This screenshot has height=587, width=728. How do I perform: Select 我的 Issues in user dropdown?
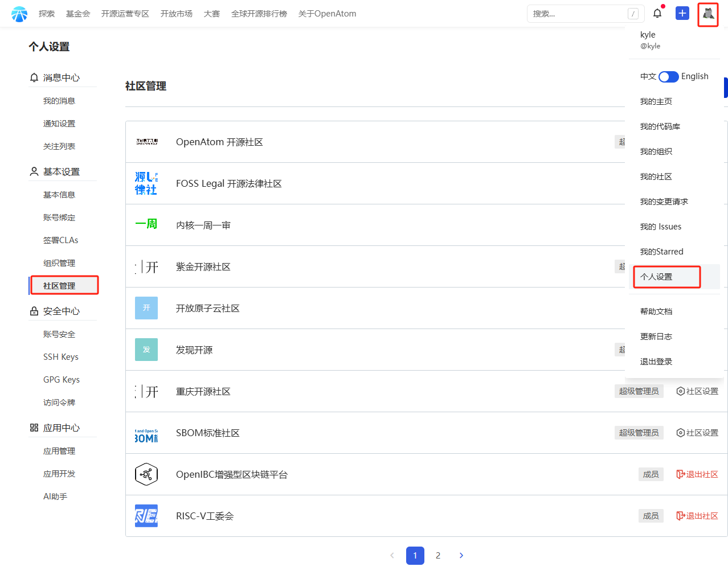pos(661,227)
